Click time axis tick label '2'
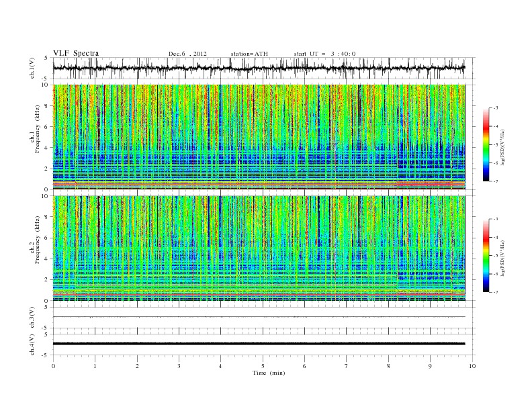Image resolution: width=532 pixels, height=411 pixels. coord(137,366)
